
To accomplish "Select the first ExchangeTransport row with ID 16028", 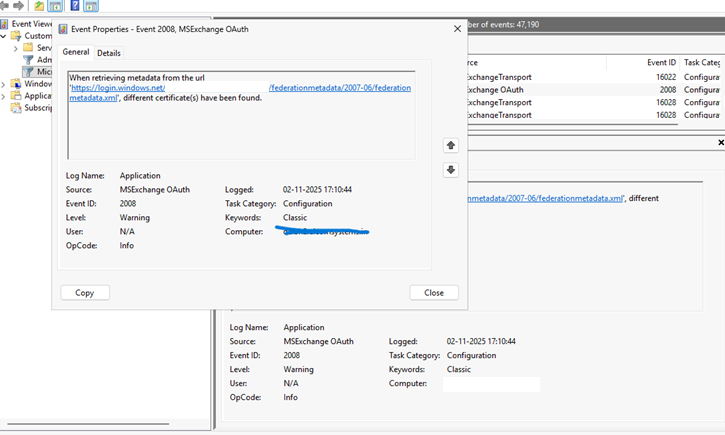I will (596, 102).
